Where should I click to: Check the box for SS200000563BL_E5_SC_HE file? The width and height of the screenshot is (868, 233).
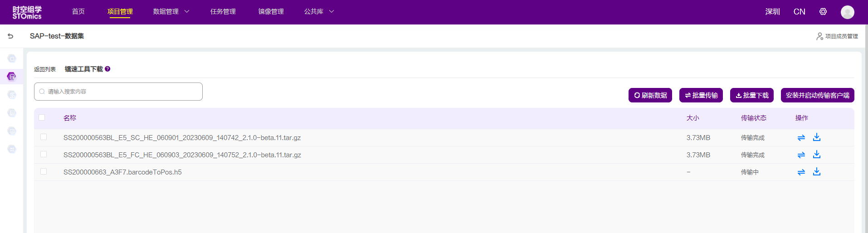click(44, 137)
